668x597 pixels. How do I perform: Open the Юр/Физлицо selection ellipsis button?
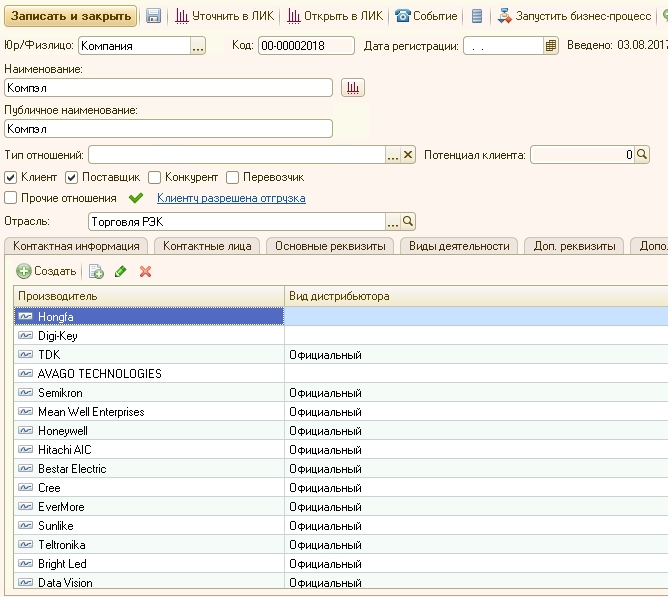197,46
